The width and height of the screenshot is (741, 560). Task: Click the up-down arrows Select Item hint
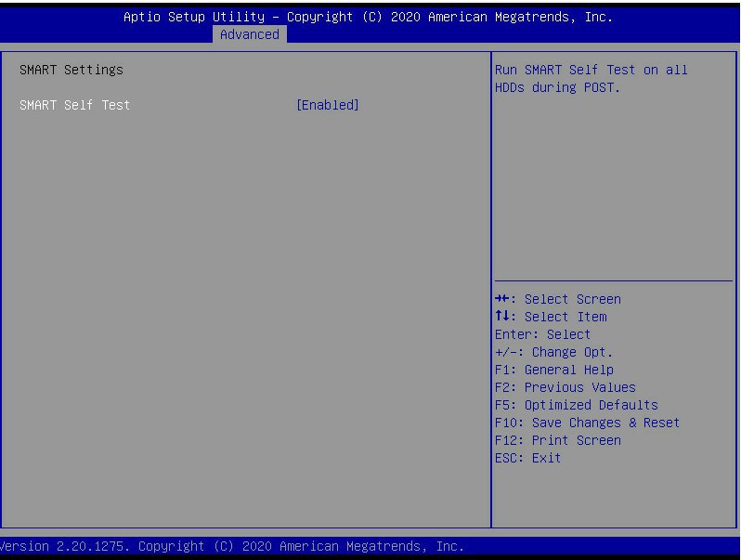tap(551, 317)
